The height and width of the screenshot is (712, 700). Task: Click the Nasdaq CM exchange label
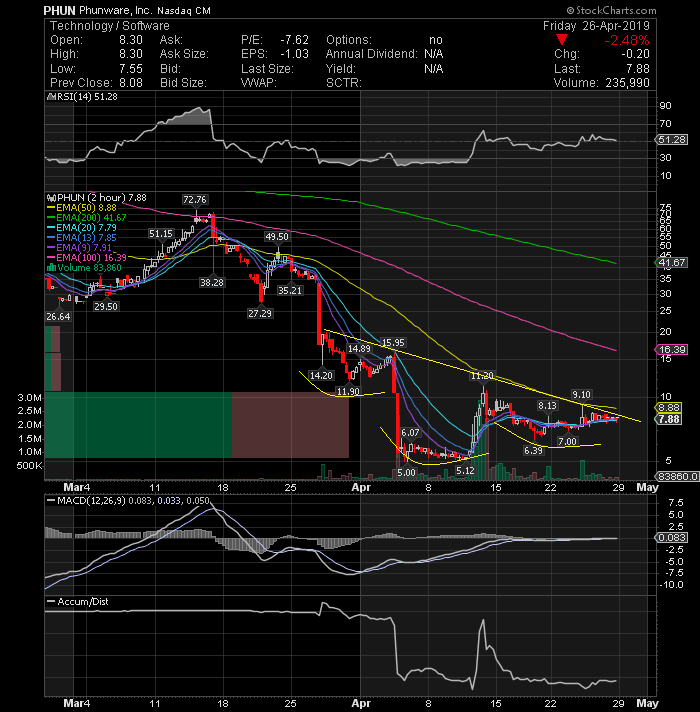pos(184,10)
